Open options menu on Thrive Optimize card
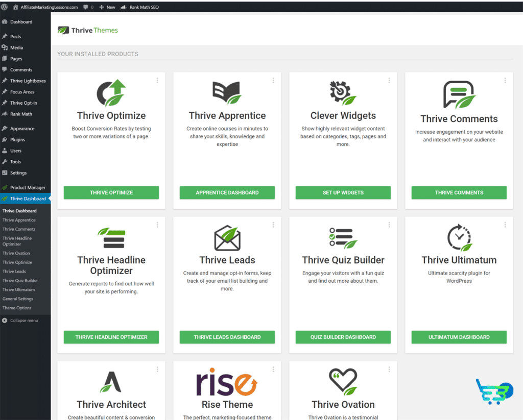The width and height of the screenshot is (523, 420). point(157,80)
